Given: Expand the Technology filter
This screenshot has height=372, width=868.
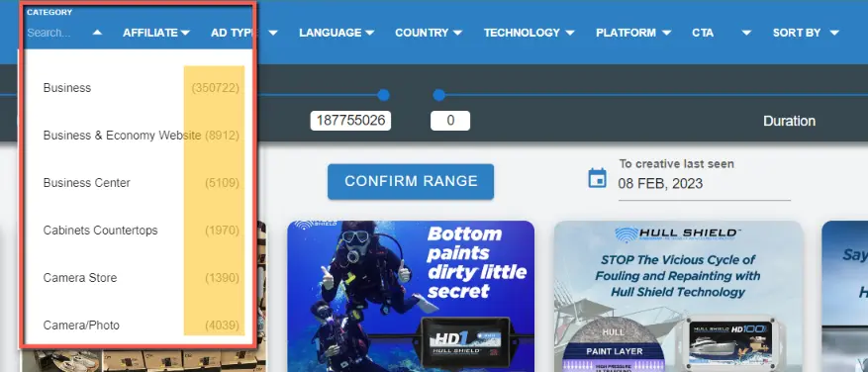Looking at the screenshot, I should point(530,33).
